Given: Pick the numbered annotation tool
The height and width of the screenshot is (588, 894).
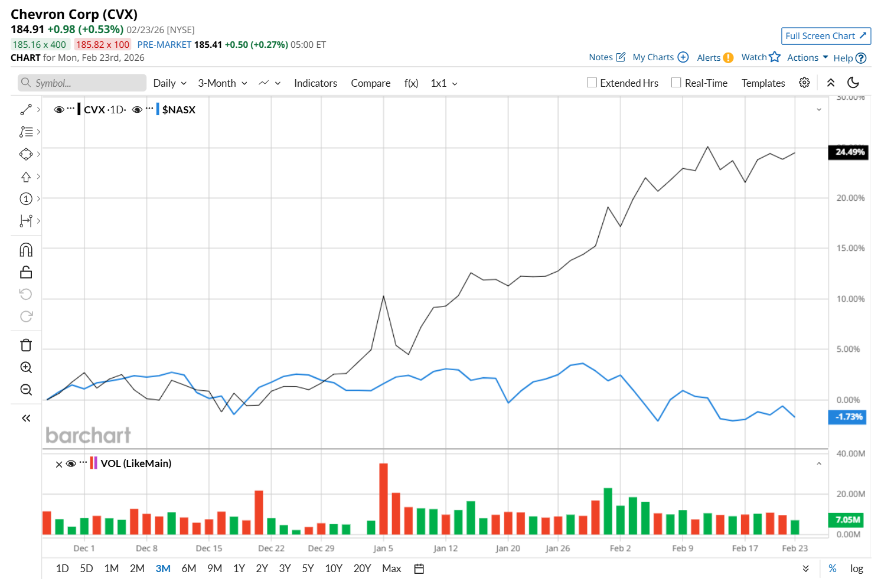Looking at the screenshot, I should point(26,199).
